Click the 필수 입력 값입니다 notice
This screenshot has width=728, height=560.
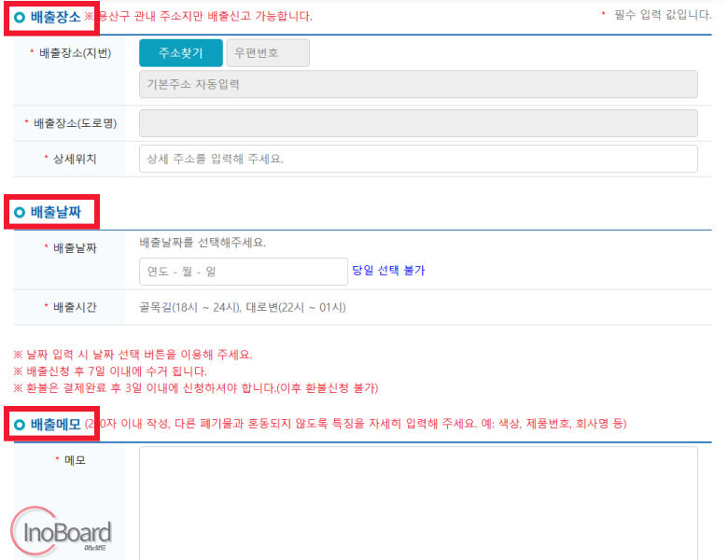(x=663, y=15)
